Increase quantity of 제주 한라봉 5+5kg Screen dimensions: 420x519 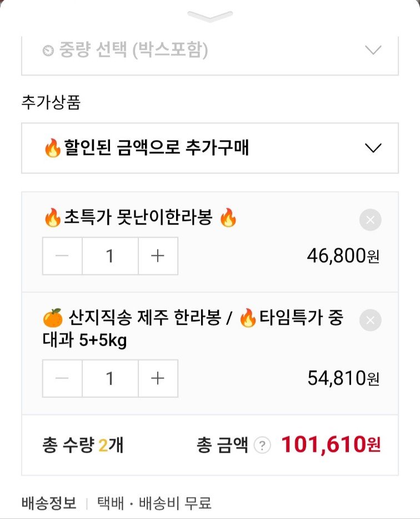click(x=158, y=378)
